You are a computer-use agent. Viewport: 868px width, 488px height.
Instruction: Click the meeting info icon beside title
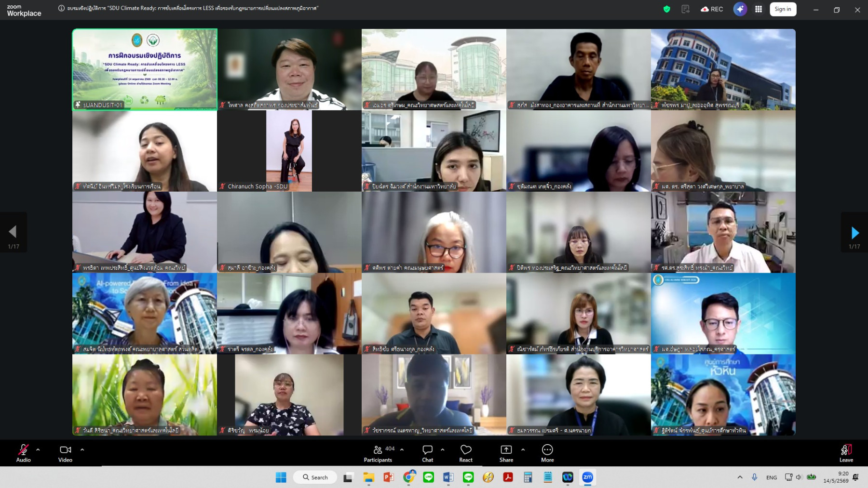tap(61, 8)
